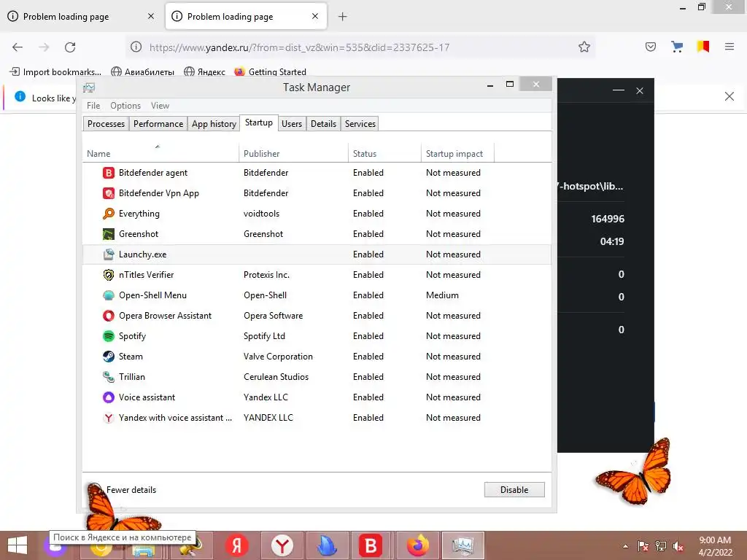Click the Yandex bookmark flag toolbar icon
The width and height of the screenshot is (747, 560).
703,47
